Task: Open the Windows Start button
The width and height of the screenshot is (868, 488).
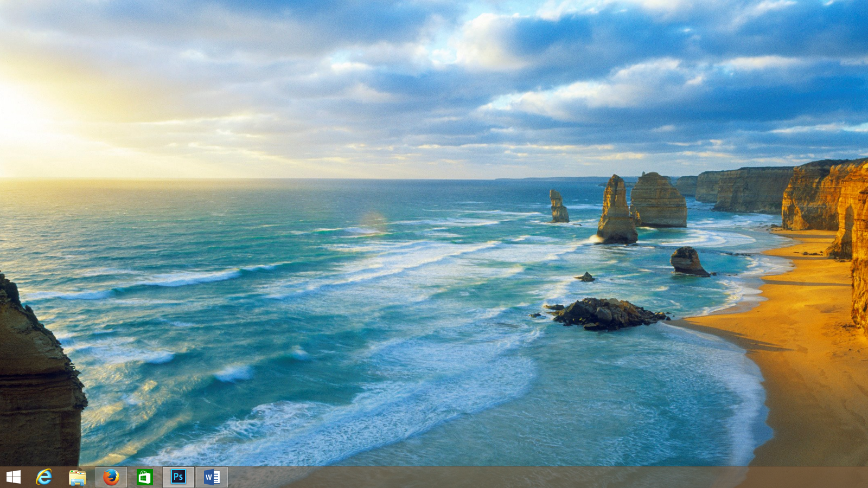Action: click(14, 477)
